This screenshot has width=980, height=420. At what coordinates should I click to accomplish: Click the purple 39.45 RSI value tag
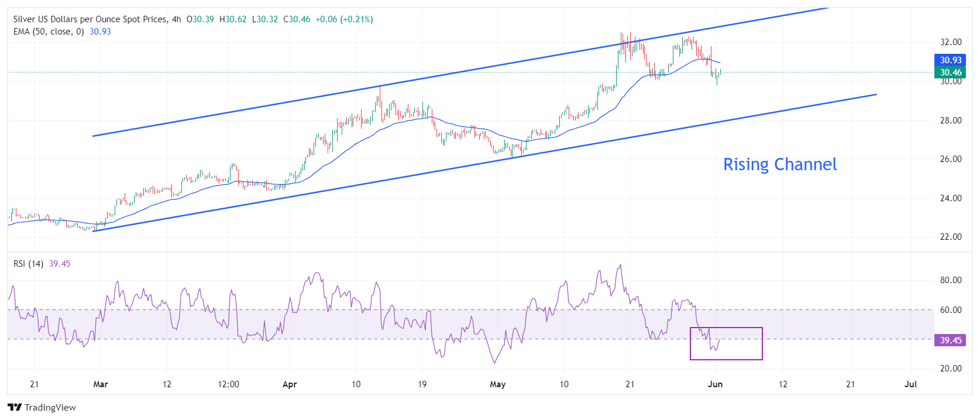point(950,340)
